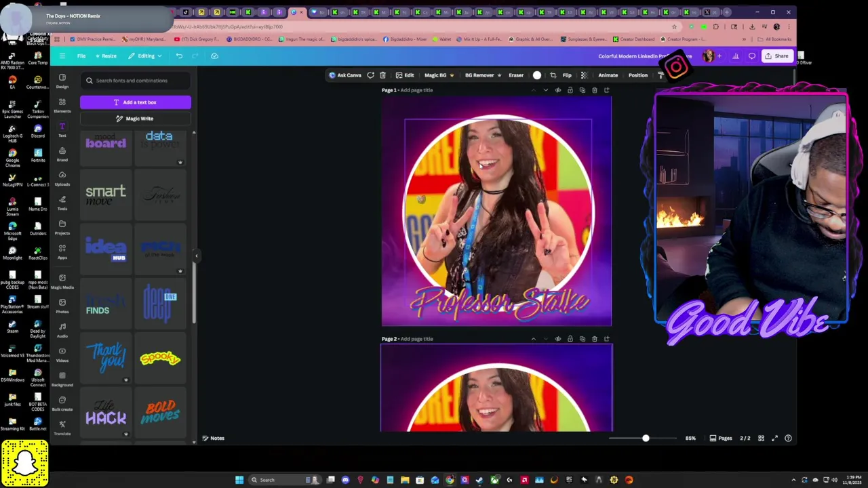The height and width of the screenshot is (488, 868).
Task: Open the Background sidebar panel
Action: [x=62, y=379]
